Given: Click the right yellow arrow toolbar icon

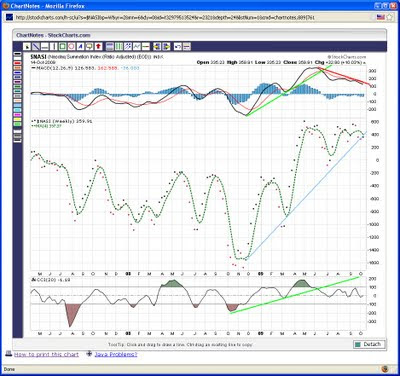Looking at the screenshot, I should pyautogui.click(x=166, y=47).
